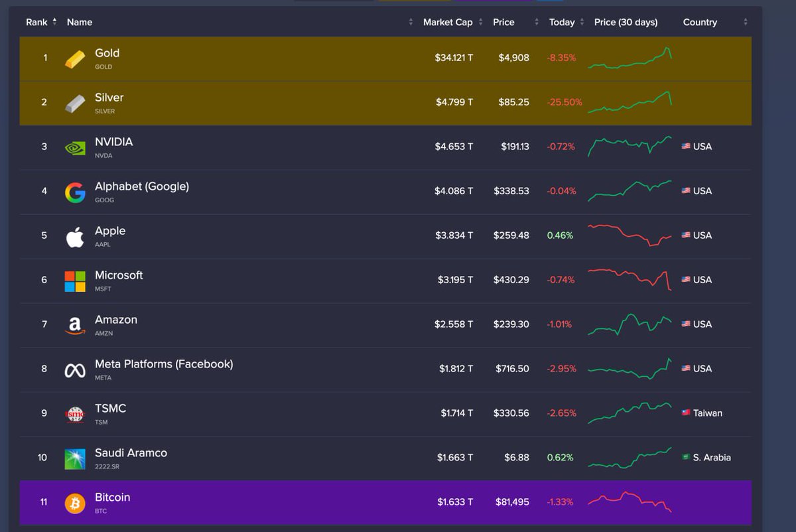Image resolution: width=796 pixels, height=532 pixels.
Task: Click the USA flag in Meta row
Action: (x=686, y=369)
